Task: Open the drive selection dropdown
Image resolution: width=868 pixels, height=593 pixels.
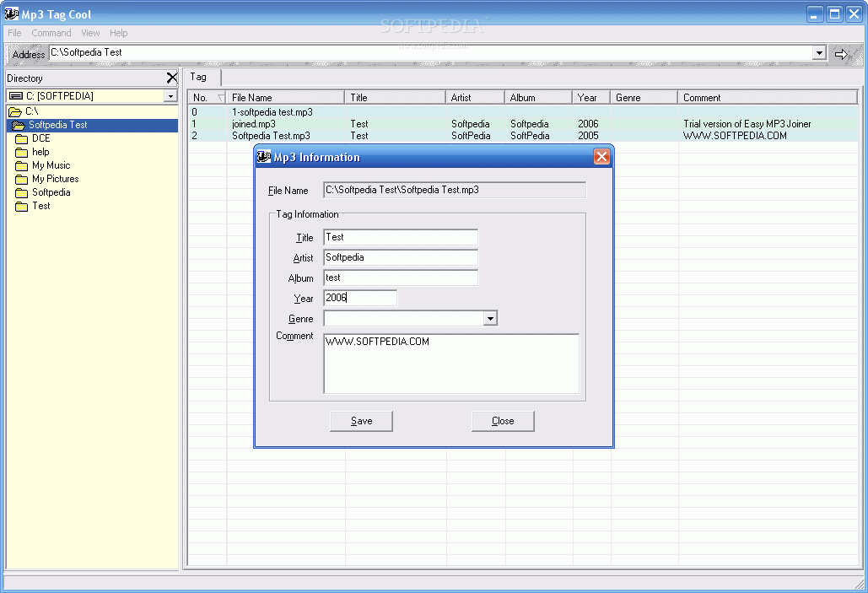Action: point(170,96)
